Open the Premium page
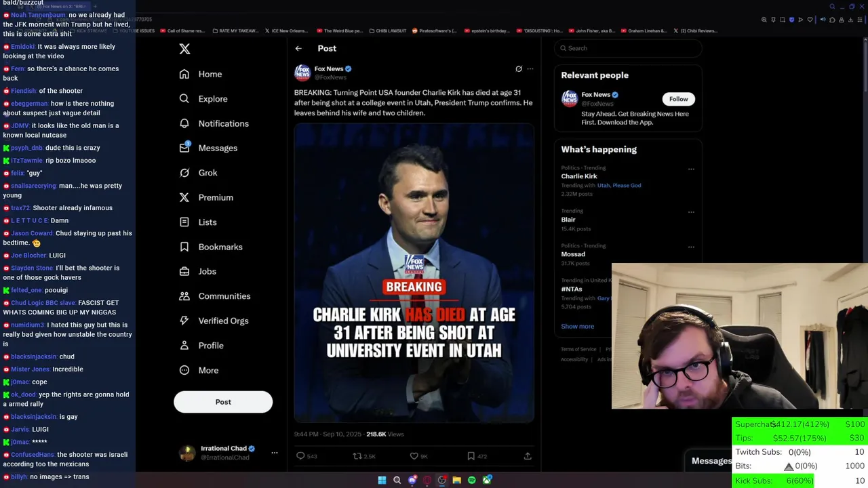 (x=206, y=197)
